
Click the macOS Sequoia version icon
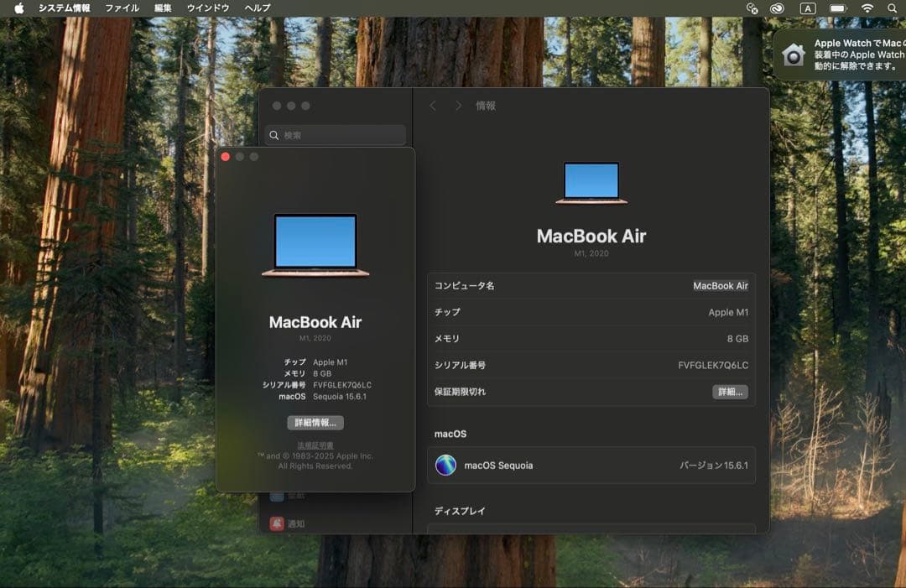pos(444,466)
